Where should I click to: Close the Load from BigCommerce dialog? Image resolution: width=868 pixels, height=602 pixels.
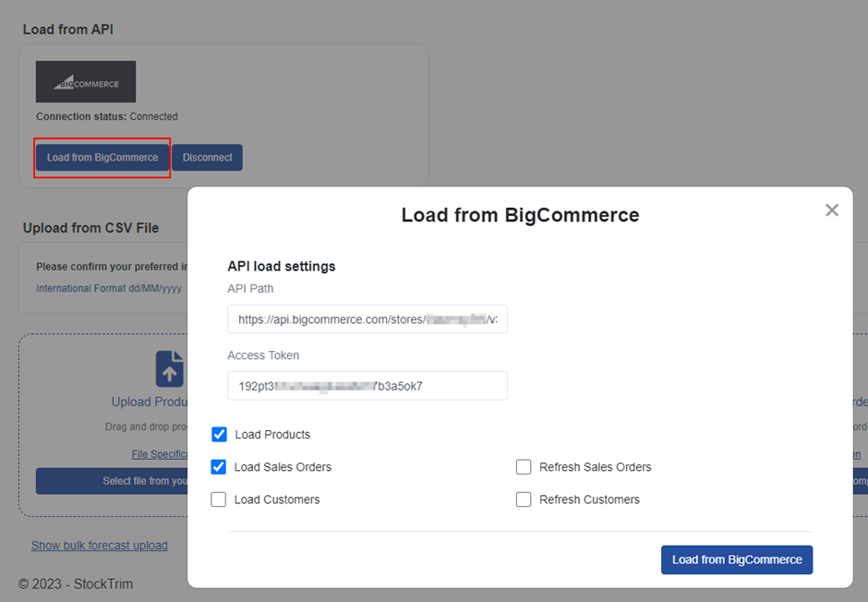(x=831, y=211)
